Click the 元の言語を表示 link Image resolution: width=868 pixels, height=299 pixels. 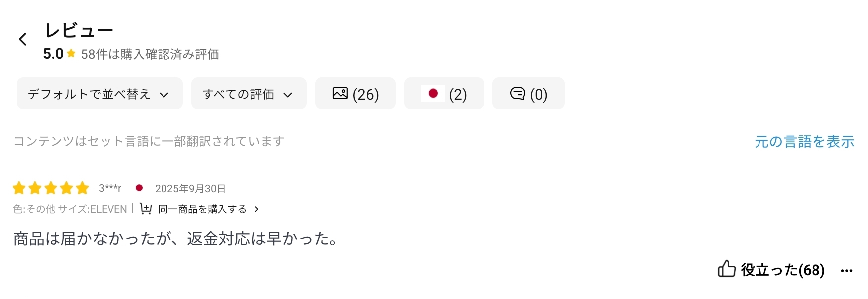804,142
